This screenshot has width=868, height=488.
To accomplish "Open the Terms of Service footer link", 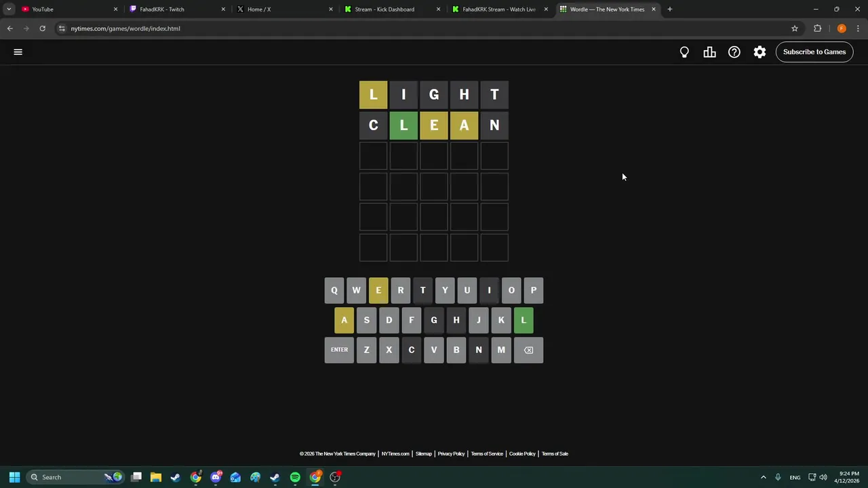I will [487, 453].
